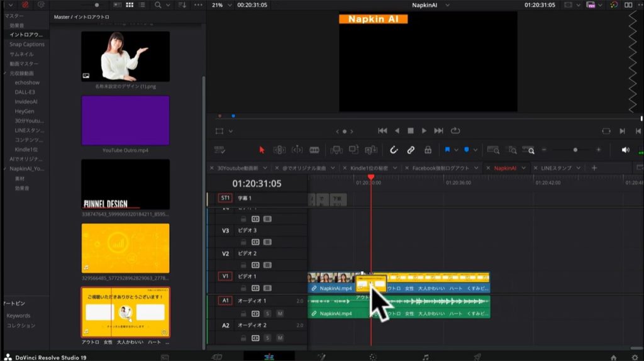Screen dimensions: 644x361
Task: Expand the marker color dropdown arrow
Action: pos(475,150)
